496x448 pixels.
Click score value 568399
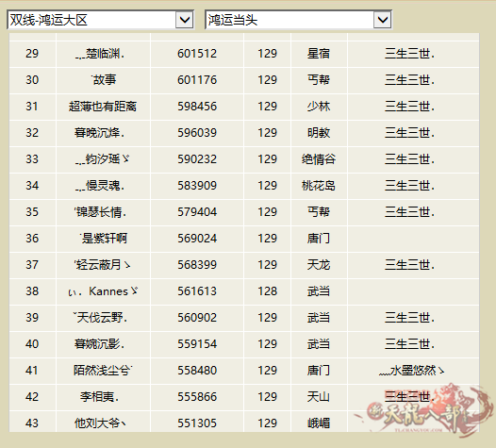197,265
